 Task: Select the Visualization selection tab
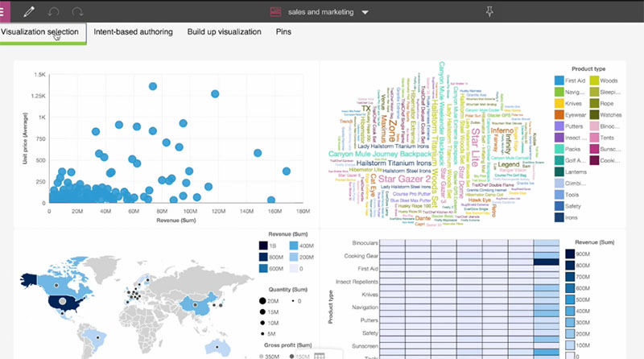tap(40, 32)
